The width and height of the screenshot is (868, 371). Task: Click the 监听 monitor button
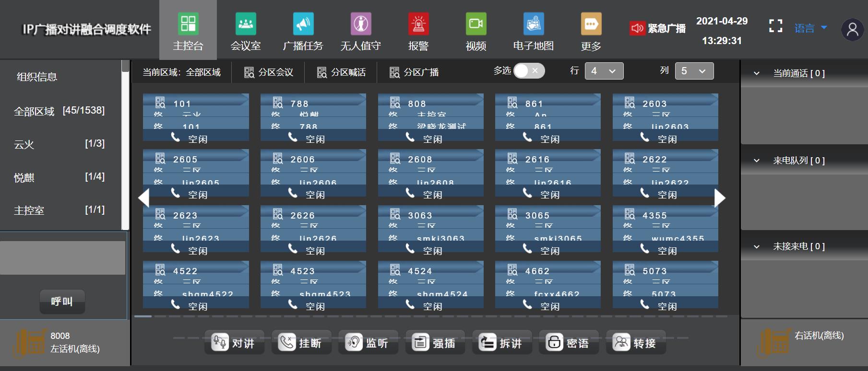pyautogui.click(x=368, y=343)
